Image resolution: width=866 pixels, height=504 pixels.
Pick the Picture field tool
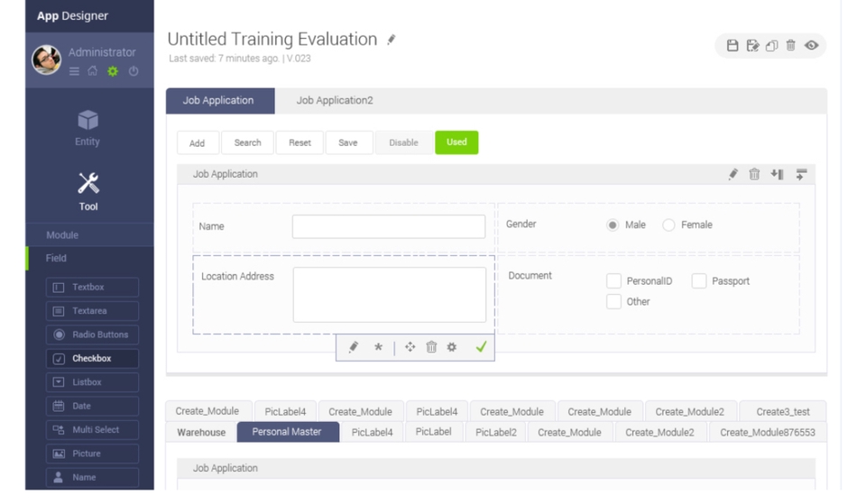(x=92, y=454)
